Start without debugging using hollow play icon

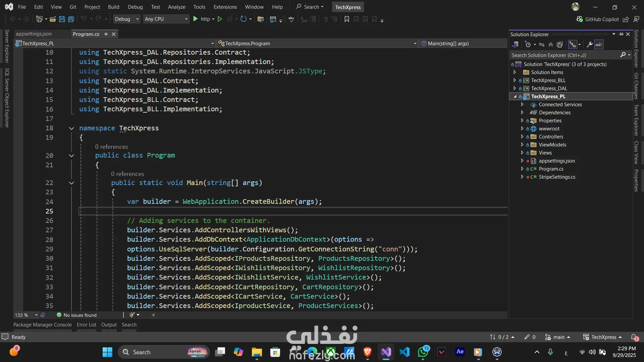(x=220, y=19)
